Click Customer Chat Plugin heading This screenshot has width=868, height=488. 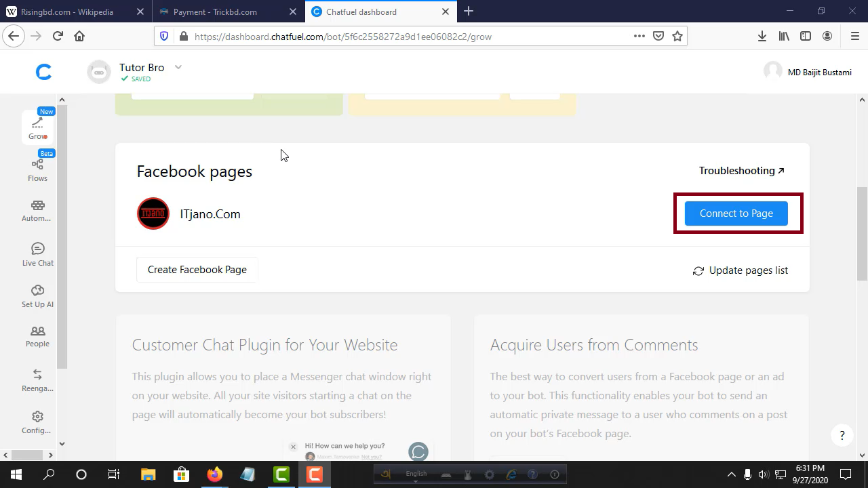point(264,345)
